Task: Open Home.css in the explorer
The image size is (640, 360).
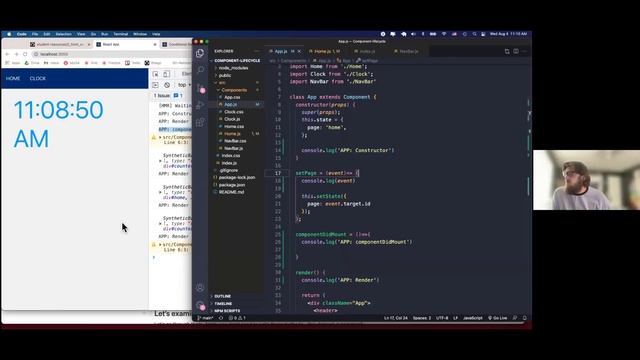Action: pyautogui.click(x=234, y=127)
